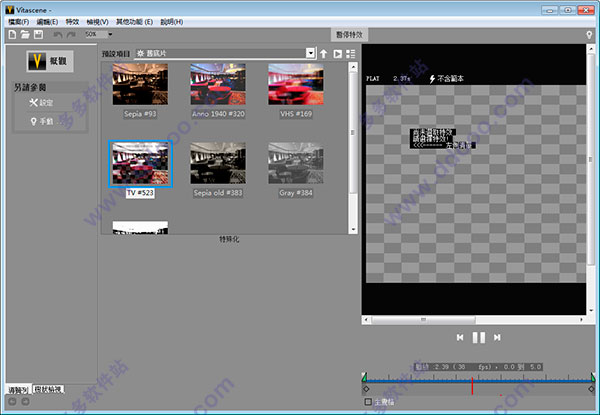Click the lightbulb hint icon at top right
The width and height of the screenshot is (600, 415).
click(589, 35)
